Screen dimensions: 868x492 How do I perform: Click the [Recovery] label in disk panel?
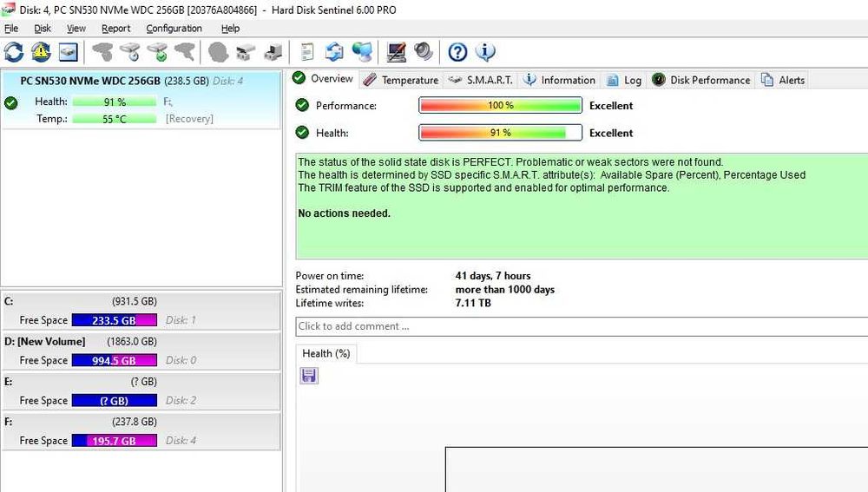click(x=189, y=118)
